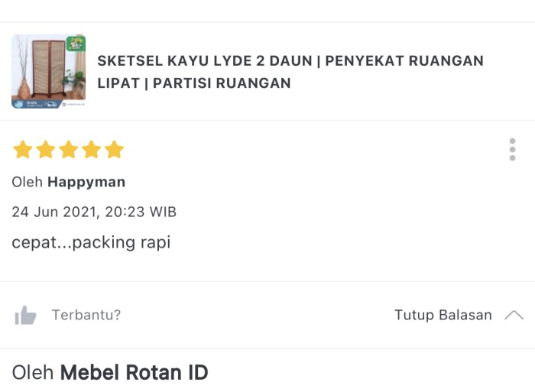The image size is (535, 392).
Task: Click the green badge on product thumbnail
Action: tap(76, 44)
